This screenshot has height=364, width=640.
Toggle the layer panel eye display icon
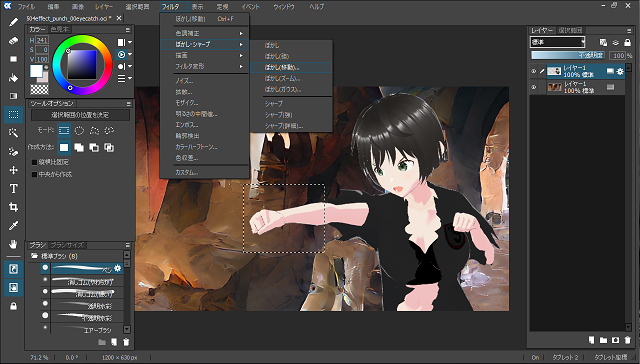[x=616, y=42]
